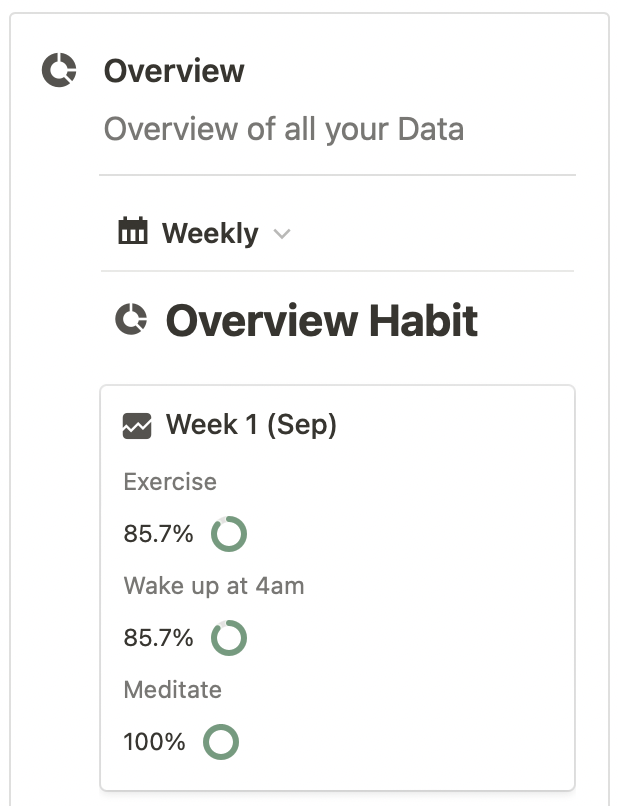Open the Week 1 (Sep) card title

click(251, 425)
